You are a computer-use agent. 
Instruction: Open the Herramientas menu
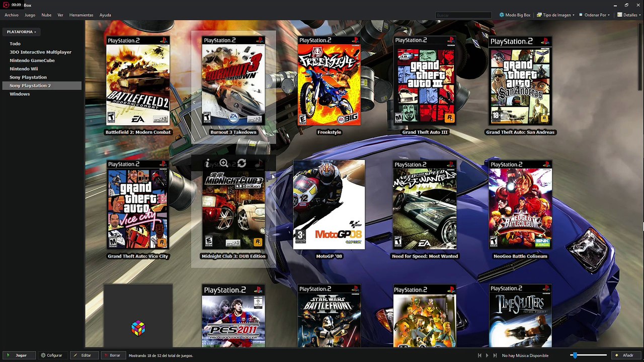pos(82,15)
